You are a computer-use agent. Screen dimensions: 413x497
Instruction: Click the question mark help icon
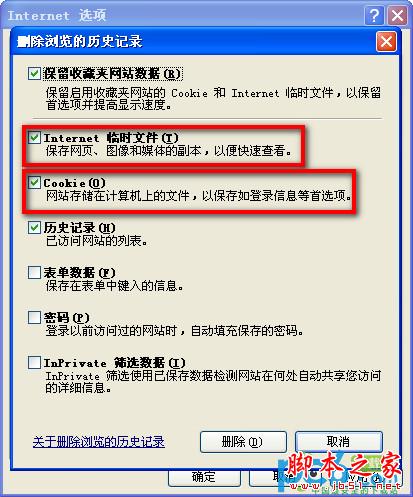(374, 15)
